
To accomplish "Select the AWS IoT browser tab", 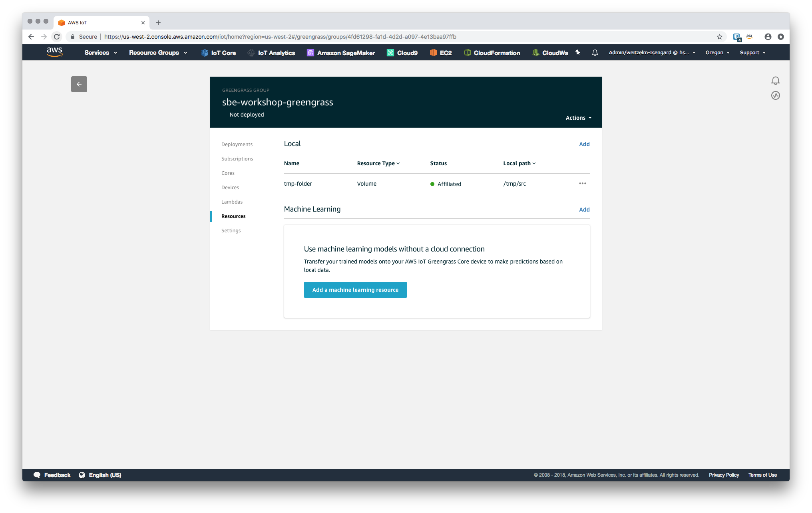I will click(x=101, y=23).
